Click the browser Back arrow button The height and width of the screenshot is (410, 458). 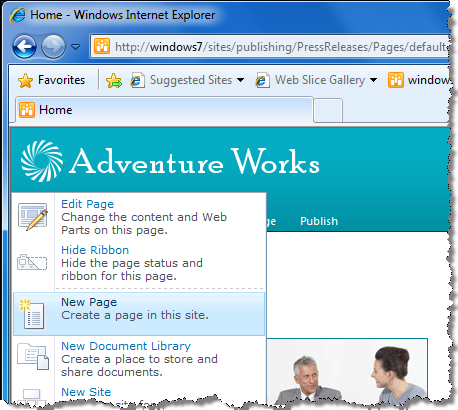24,46
